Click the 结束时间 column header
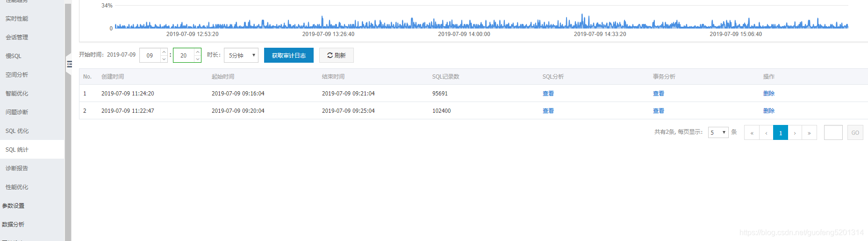Viewport: 868px width, 241px height. (x=333, y=77)
